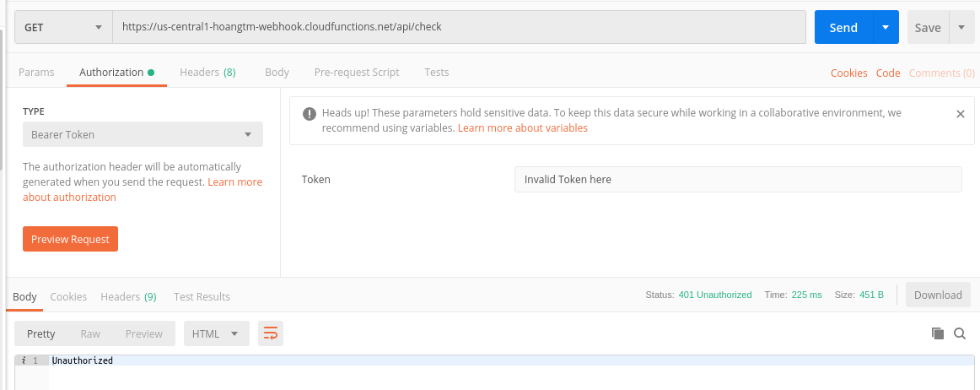Copy response body with the copy icon
The image size is (980, 390).
tap(937, 333)
